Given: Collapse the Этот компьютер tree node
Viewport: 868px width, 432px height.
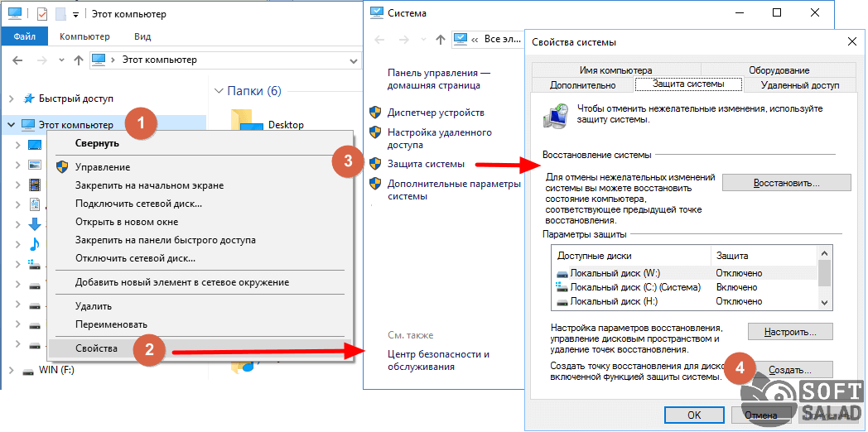Looking at the screenshot, I should coord(11,125).
